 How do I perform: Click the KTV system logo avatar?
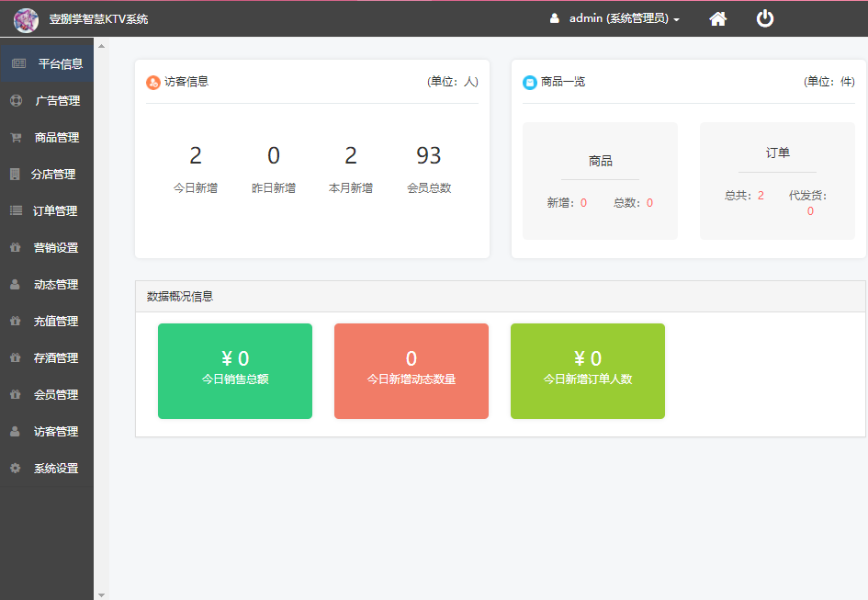click(26, 20)
